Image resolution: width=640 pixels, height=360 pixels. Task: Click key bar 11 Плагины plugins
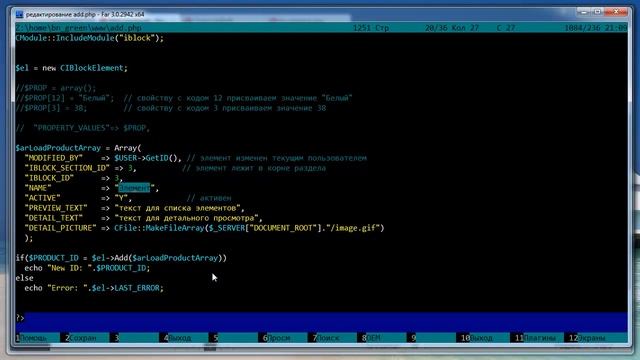(535, 338)
